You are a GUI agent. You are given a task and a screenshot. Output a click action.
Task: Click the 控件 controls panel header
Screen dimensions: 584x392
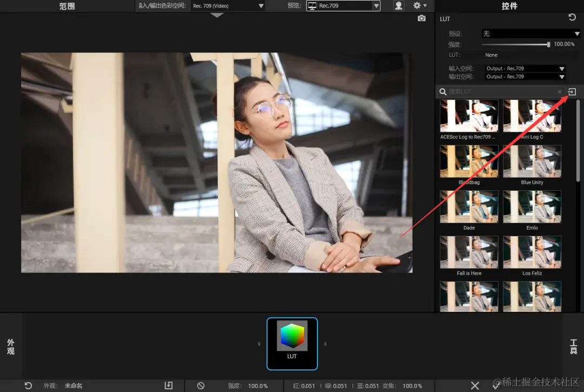tap(509, 6)
